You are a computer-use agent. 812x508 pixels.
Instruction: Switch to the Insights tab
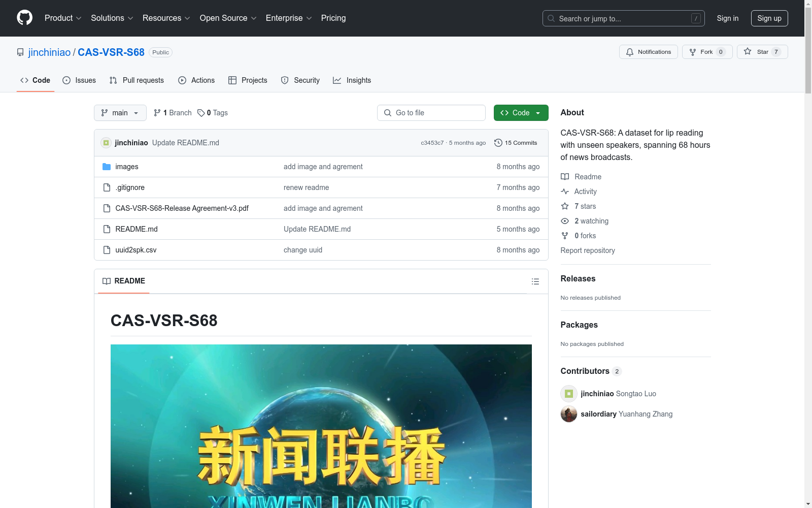click(x=352, y=80)
